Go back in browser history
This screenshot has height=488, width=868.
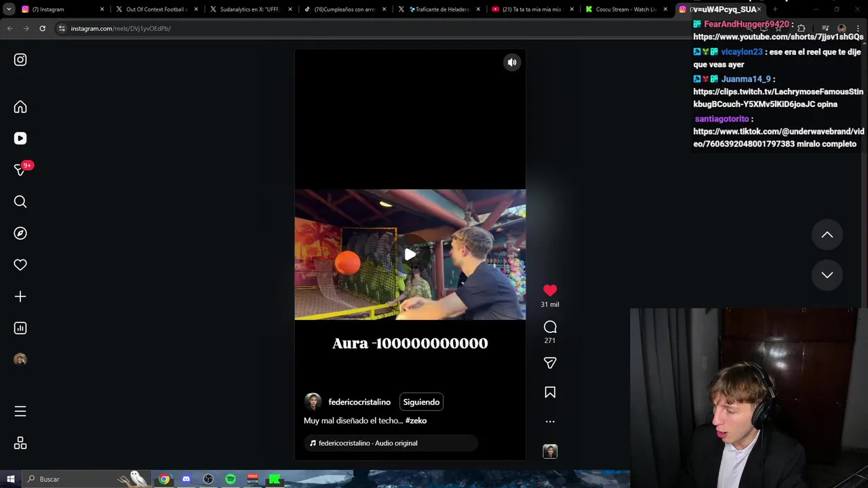(10, 28)
